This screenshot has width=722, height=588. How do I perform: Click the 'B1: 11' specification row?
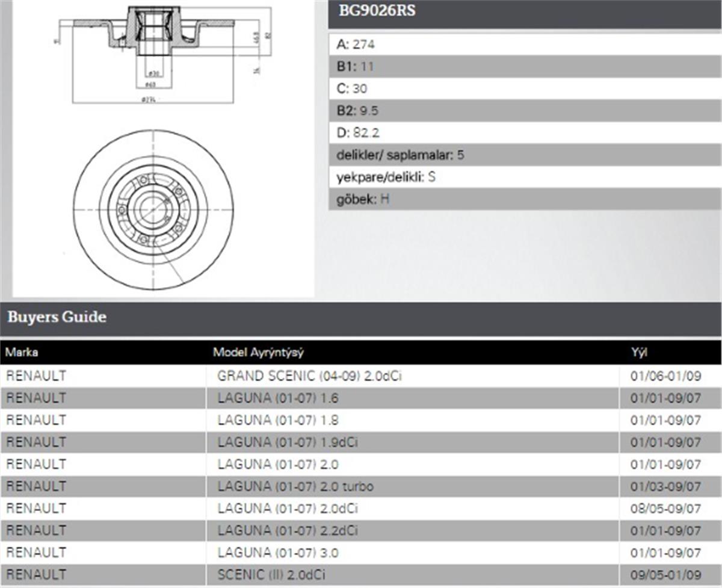(525, 66)
